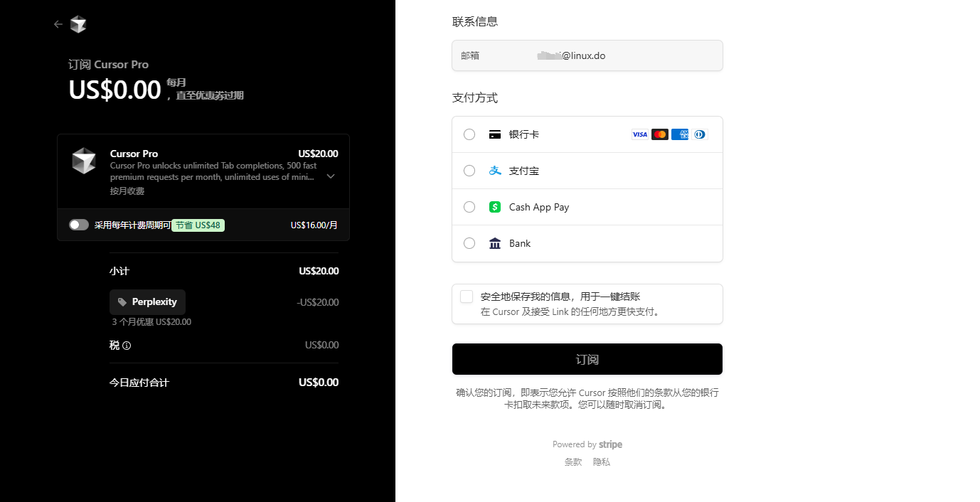The height and width of the screenshot is (502, 980).
Task: Click the Bank building icon
Action: point(495,243)
